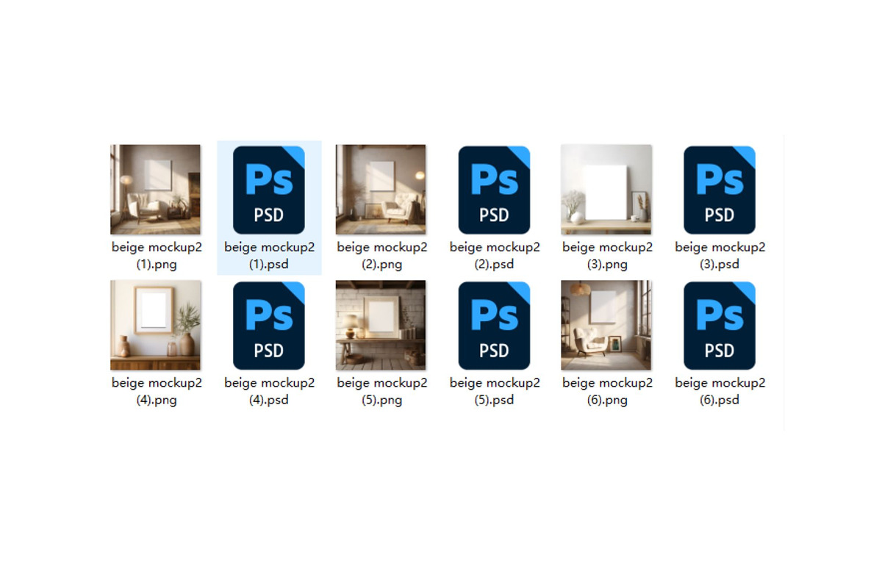Click the file name "beige mockup2 (5).psd"
This screenshot has width=882, height=588.
[495, 392]
